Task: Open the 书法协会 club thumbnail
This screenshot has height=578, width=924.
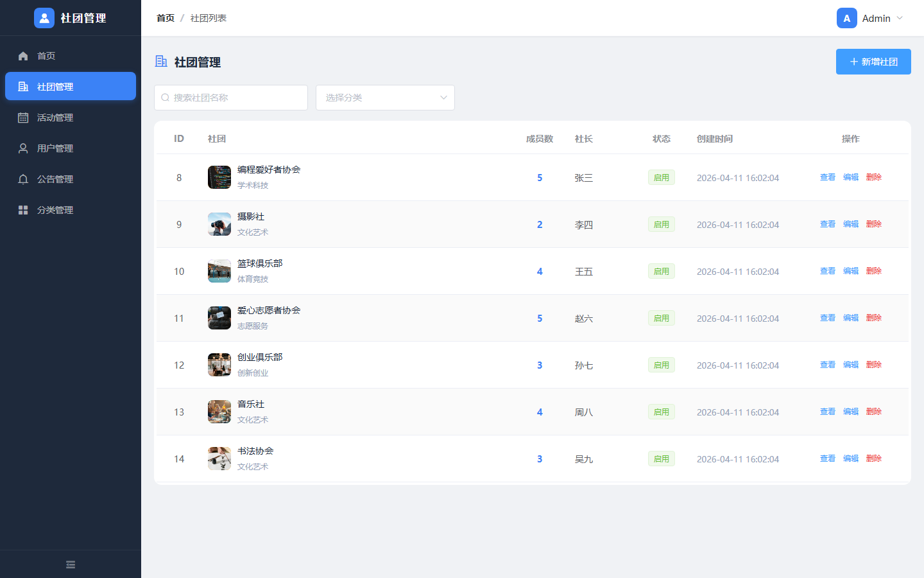Action: click(219, 459)
